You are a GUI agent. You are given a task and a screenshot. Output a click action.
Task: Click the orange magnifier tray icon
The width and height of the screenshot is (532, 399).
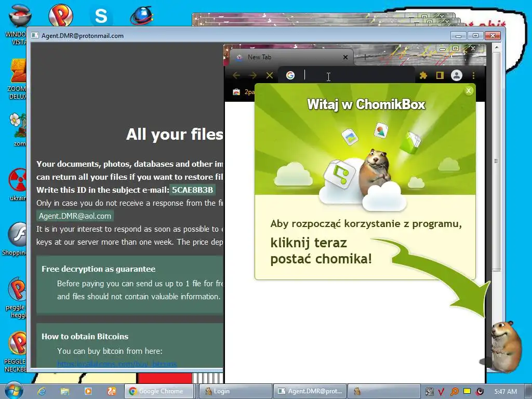[454, 392]
